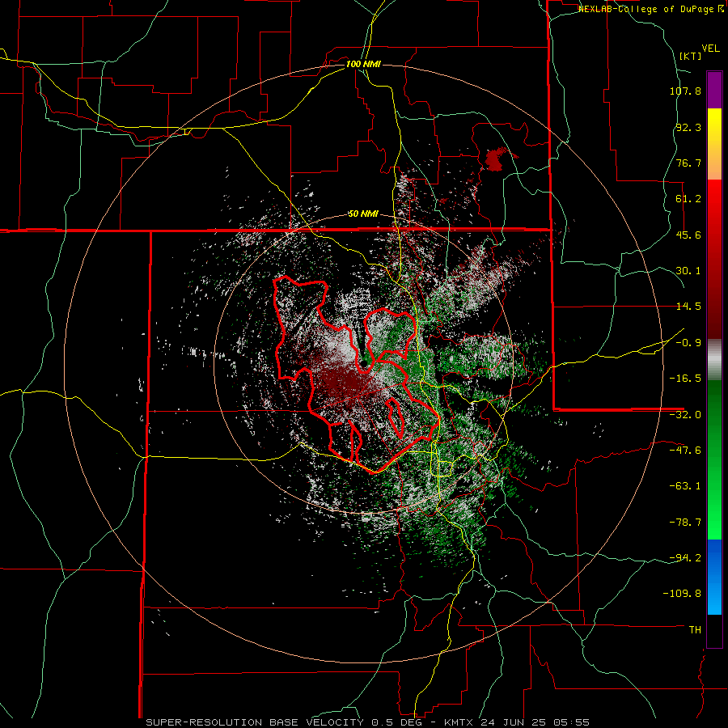This screenshot has height=728, width=728.
Task: Click the 92.3 velocity scale value
Action: (688, 127)
